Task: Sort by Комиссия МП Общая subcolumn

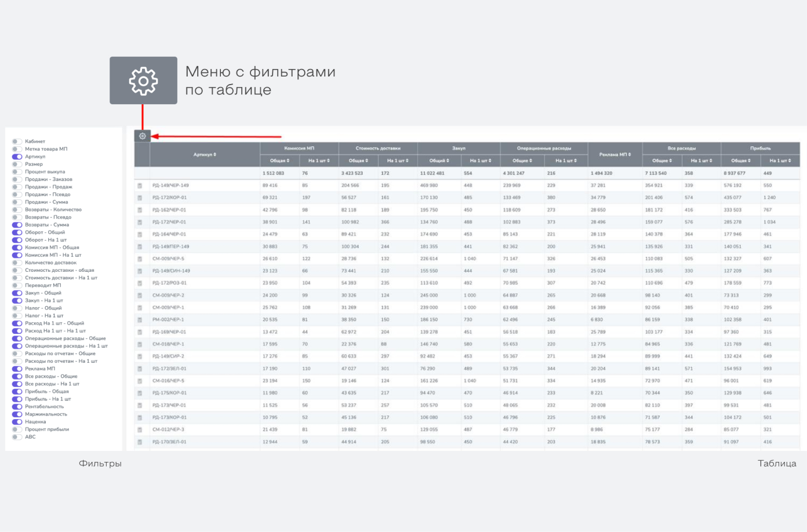Action: click(x=279, y=161)
